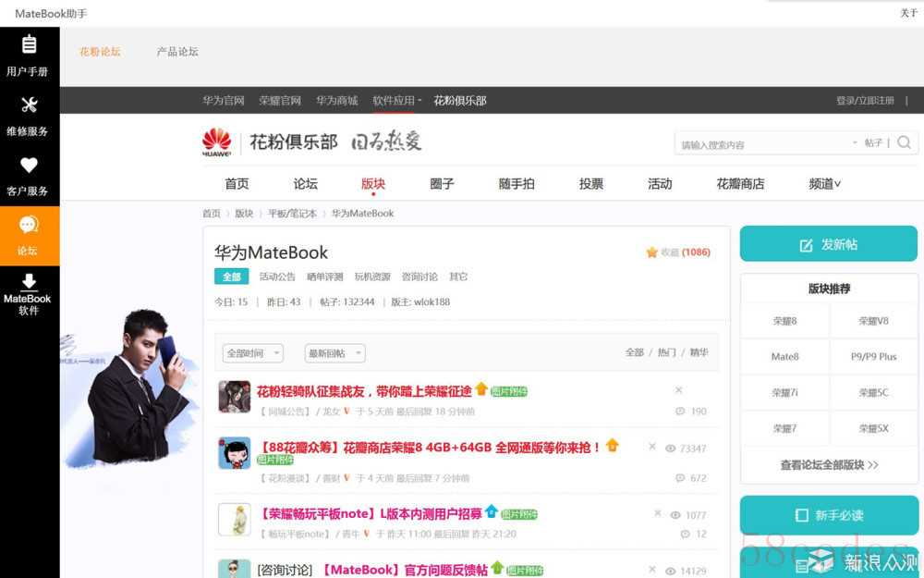Click the comment bubble icon beside 12

(x=686, y=534)
